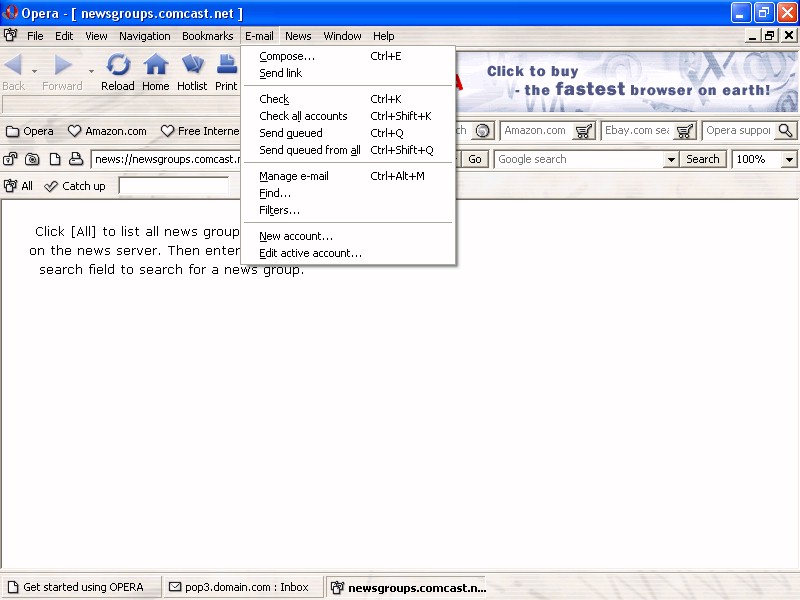800x600 pixels.
Task: Open the 100% zoom dropdown
Action: click(x=789, y=160)
